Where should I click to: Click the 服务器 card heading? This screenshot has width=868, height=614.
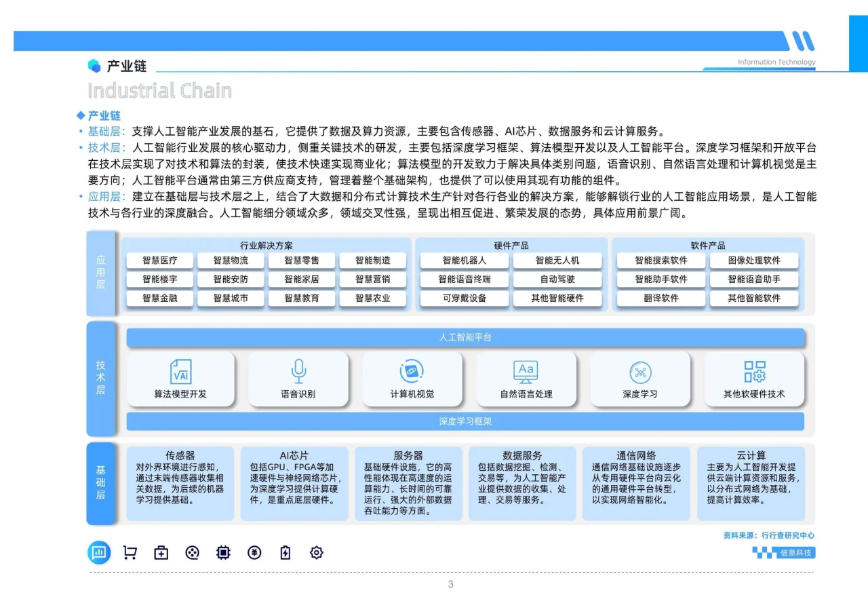[x=408, y=456]
